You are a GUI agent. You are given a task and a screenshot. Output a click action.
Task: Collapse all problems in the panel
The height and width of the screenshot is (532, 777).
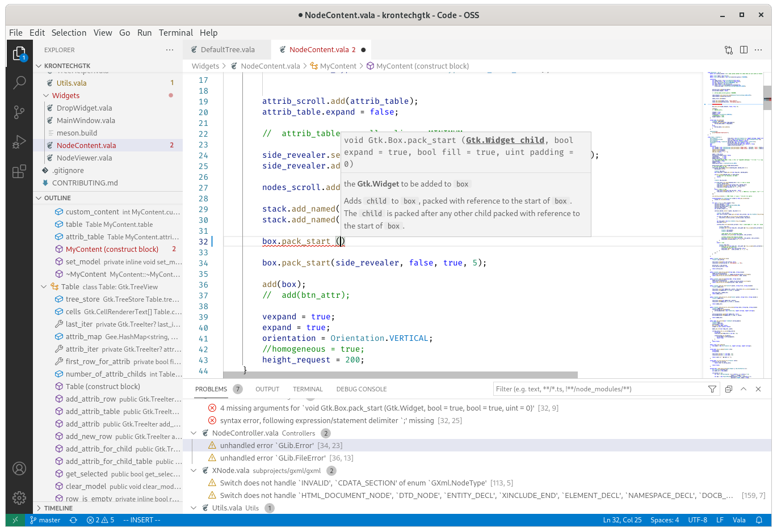coord(729,389)
